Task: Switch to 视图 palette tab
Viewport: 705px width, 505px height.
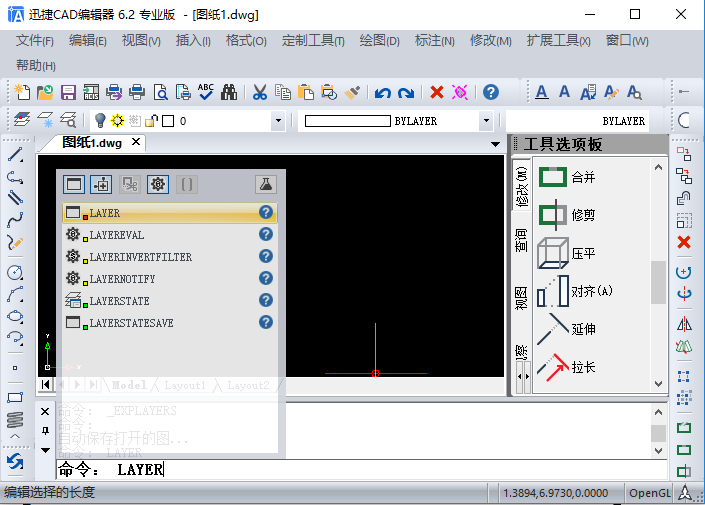Action: pyautogui.click(x=521, y=299)
